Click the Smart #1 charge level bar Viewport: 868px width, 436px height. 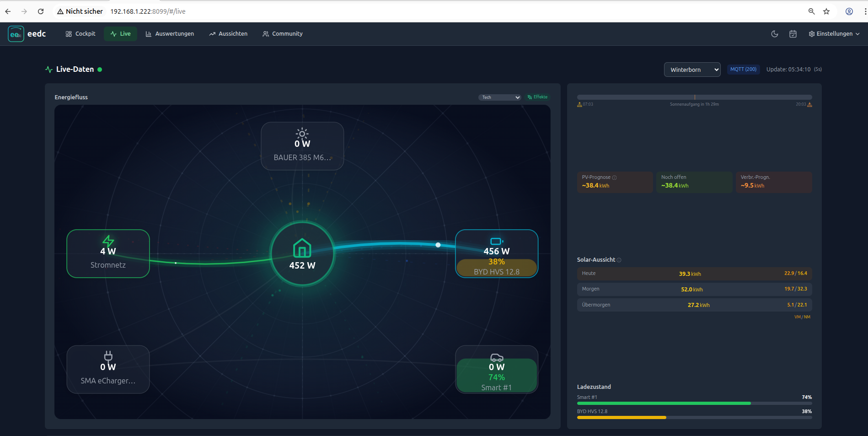(694, 403)
